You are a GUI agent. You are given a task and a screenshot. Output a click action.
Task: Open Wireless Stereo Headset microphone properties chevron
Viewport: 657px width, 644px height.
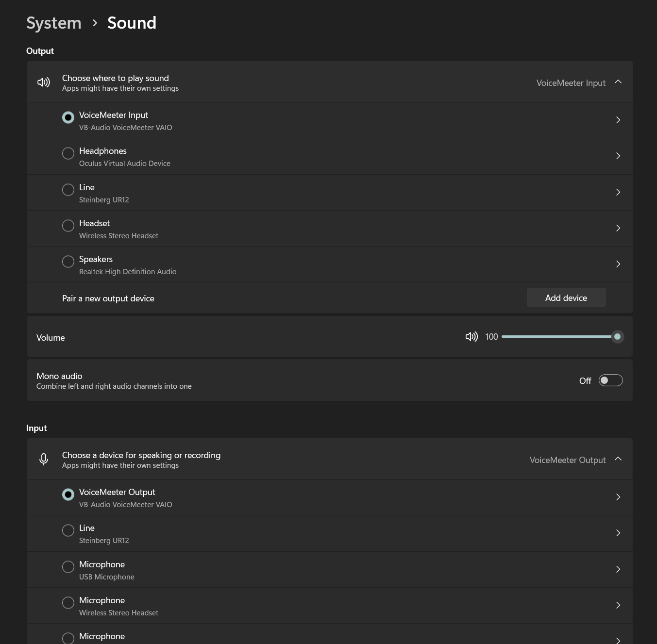tap(618, 605)
